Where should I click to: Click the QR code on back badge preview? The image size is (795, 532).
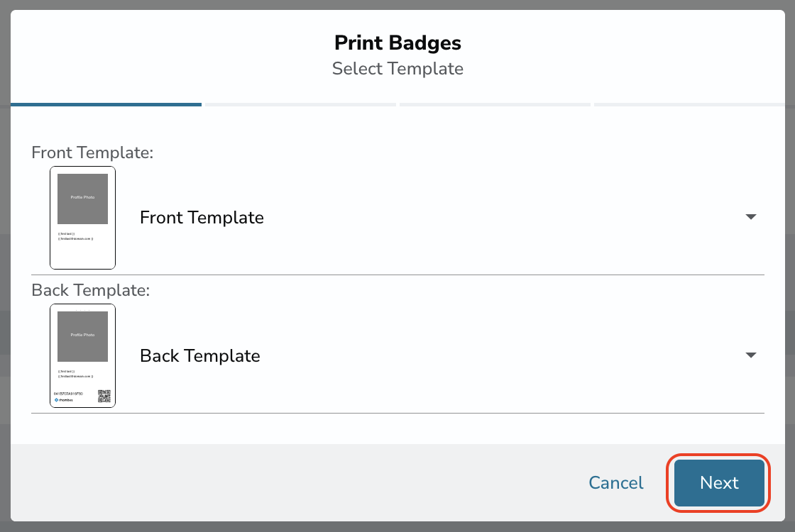(104, 396)
